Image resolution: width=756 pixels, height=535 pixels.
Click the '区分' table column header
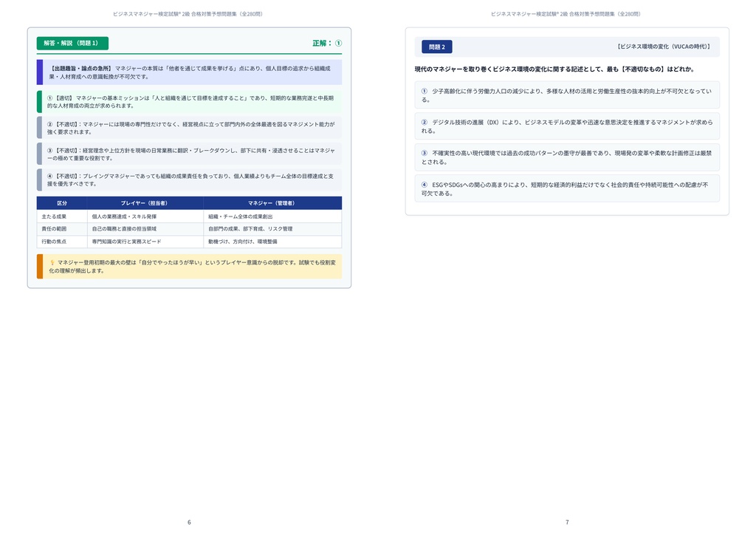[62, 203]
